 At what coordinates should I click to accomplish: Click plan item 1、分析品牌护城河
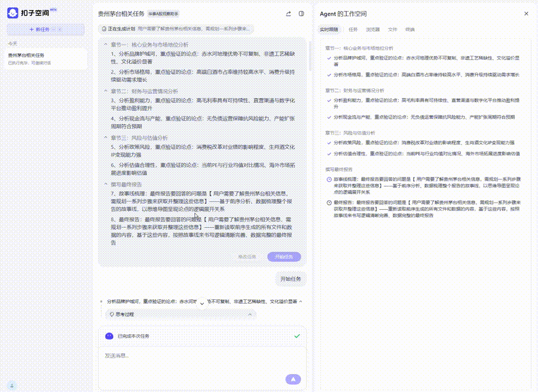click(x=203, y=57)
